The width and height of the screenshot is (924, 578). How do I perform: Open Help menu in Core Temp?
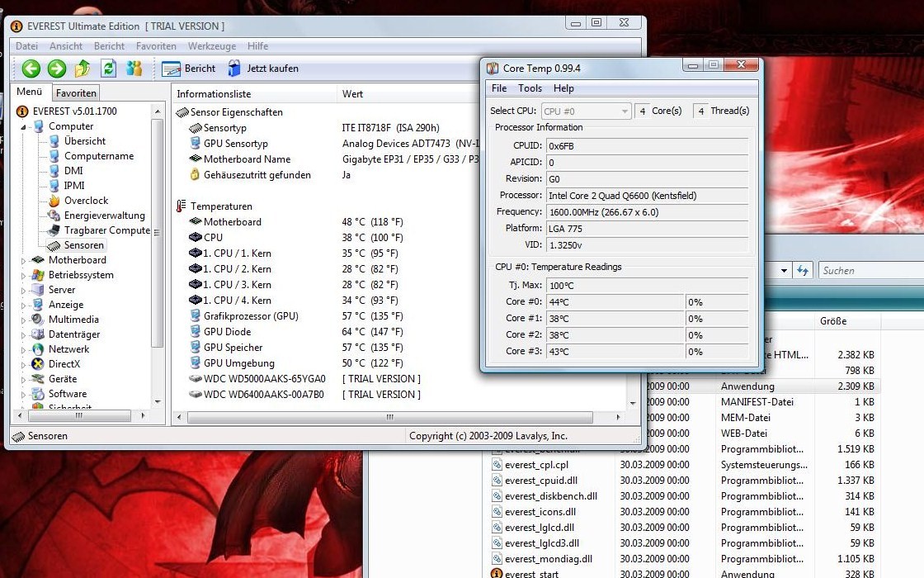point(563,88)
